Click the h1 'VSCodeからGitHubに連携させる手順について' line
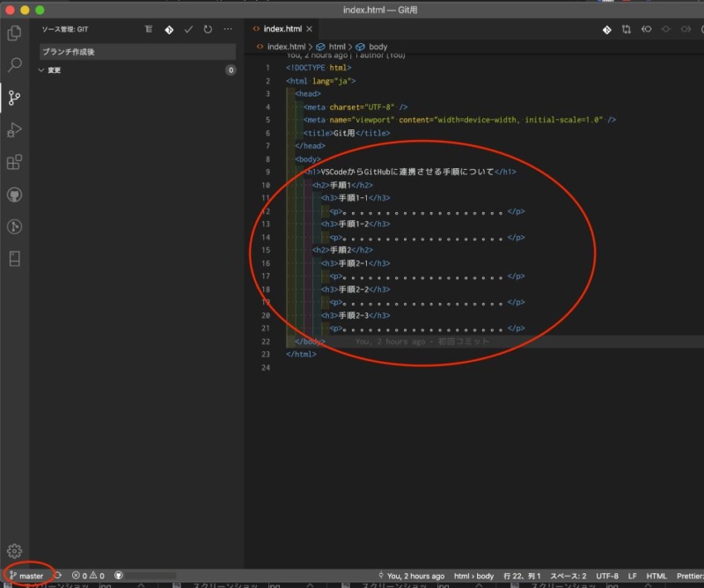Viewport: 704px width, 588px height. coord(409,172)
